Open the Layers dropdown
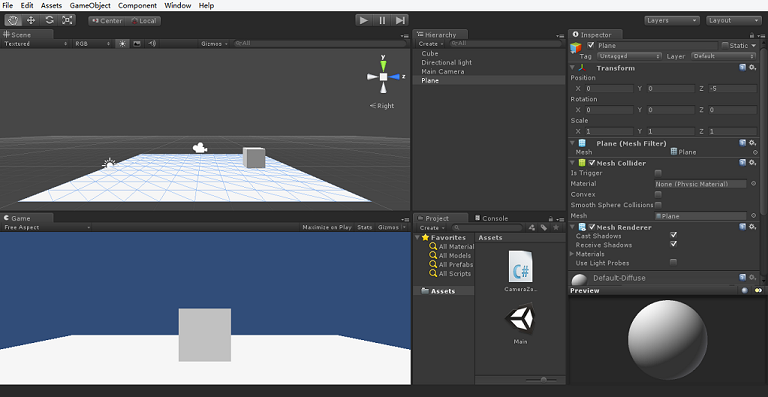768x397 pixels. [x=672, y=21]
